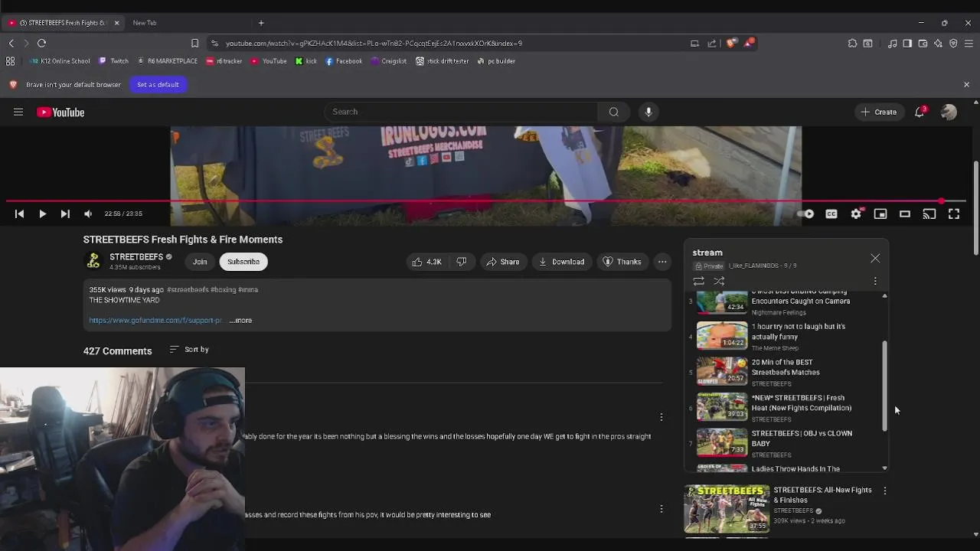
Task: Download the video
Action: click(x=561, y=262)
